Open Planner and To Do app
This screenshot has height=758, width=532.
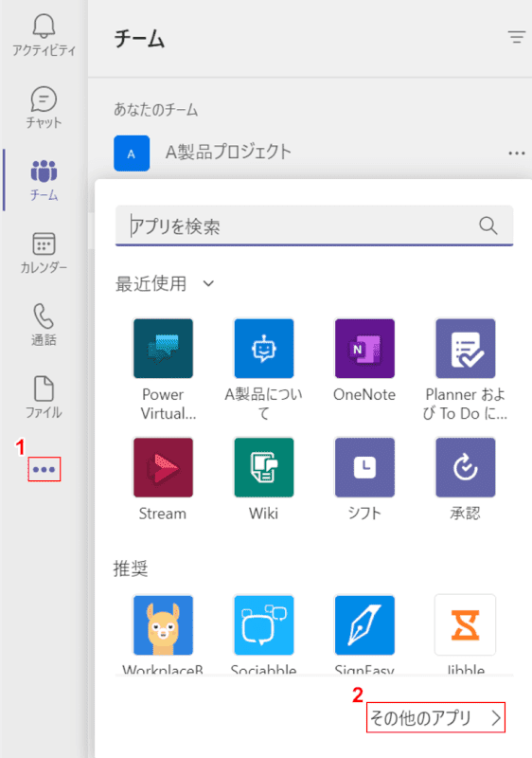[466, 348]
